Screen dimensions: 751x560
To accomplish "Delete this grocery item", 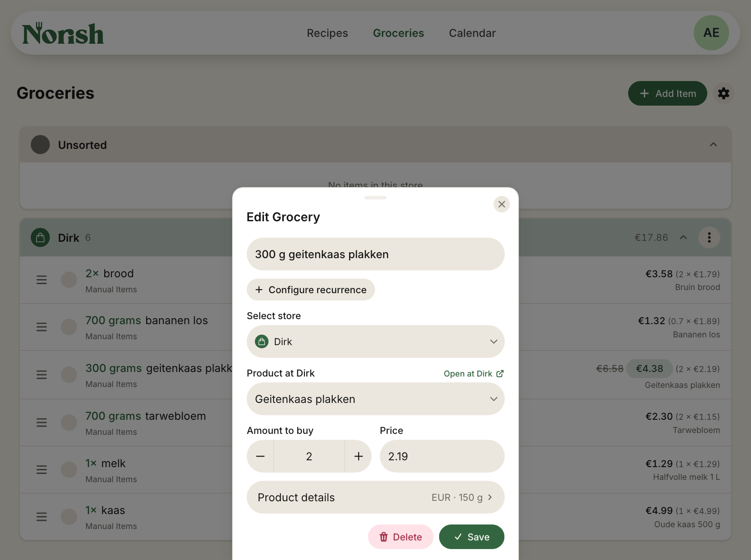I will 401,537.
